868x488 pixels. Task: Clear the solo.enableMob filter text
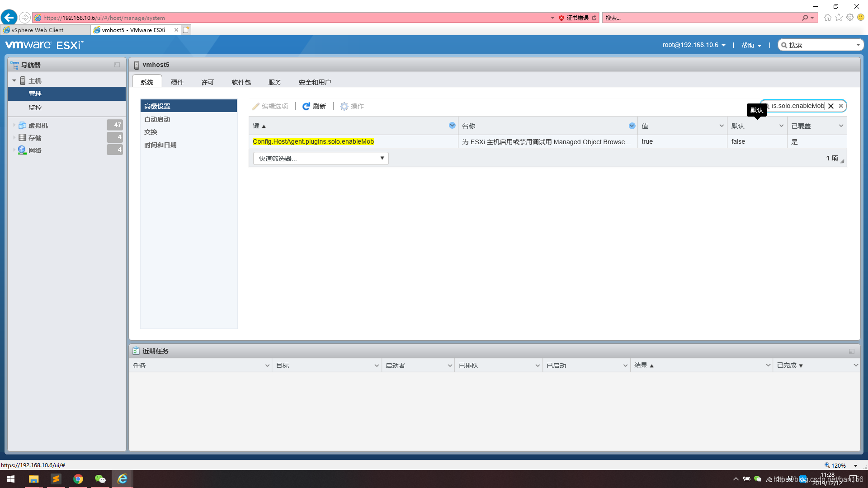pos(830,106)
